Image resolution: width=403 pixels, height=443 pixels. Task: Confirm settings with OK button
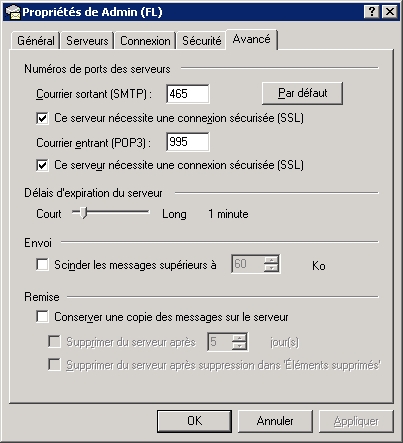194,421
